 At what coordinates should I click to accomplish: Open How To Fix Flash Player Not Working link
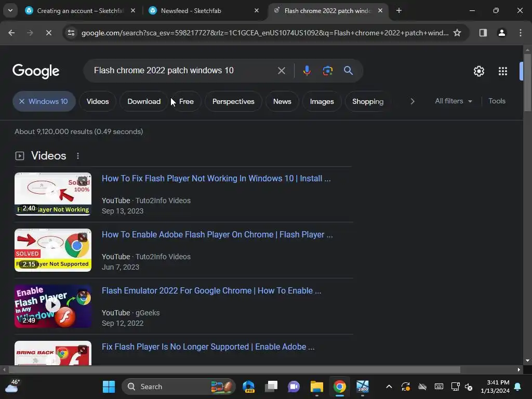pyautogui.click(x=216, y=179)
